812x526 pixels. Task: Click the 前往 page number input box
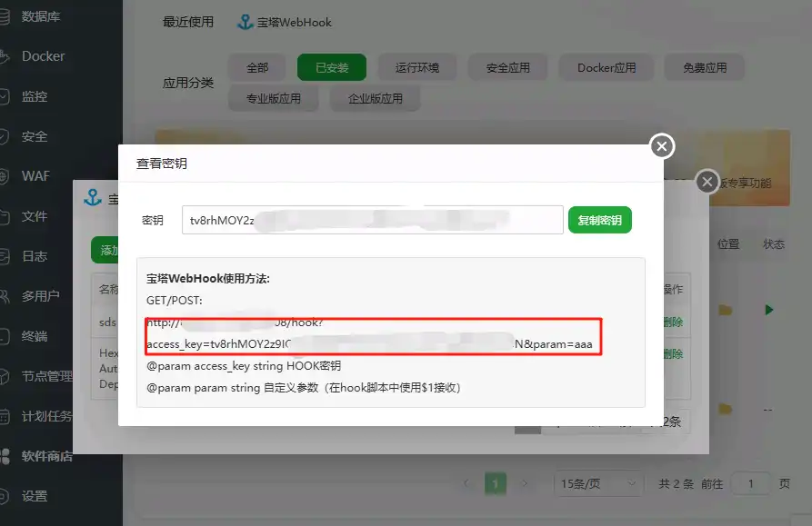751,484
